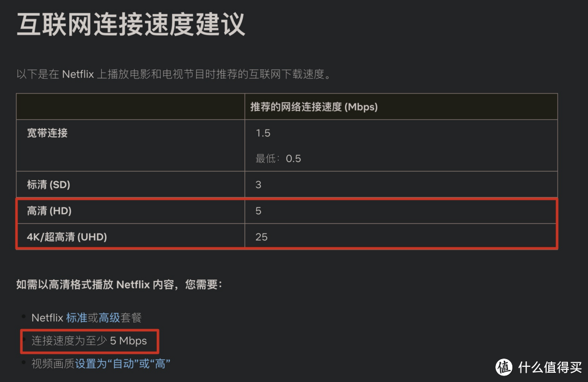The width and height of the screenshot is (588, 382).
Task: Click the intro sentence starting with 以下是在 Netflix
Action: coord(174,74)
